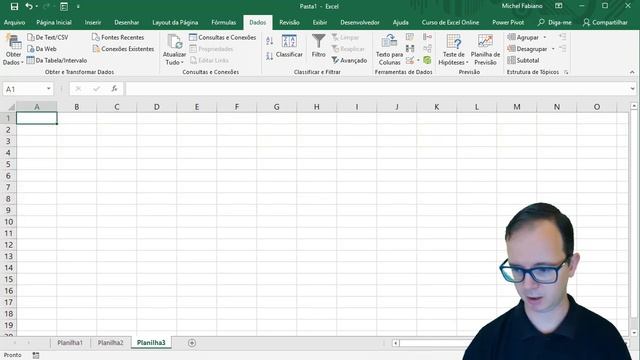Open Conexões Existentes

pos(123,49)
